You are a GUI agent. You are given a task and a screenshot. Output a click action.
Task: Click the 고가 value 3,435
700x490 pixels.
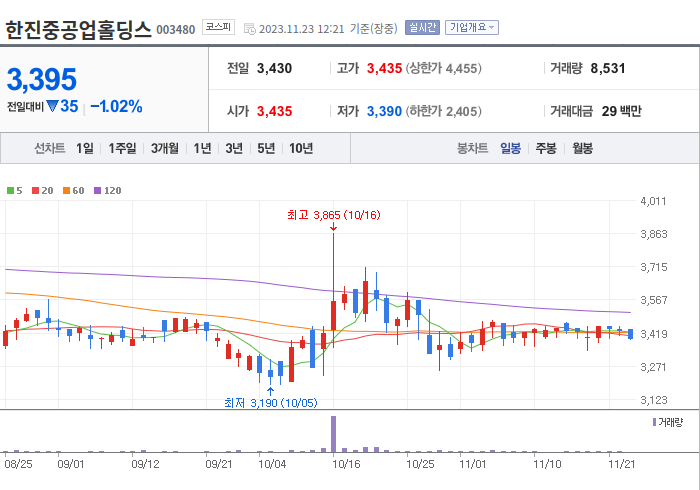click(384, 68)
